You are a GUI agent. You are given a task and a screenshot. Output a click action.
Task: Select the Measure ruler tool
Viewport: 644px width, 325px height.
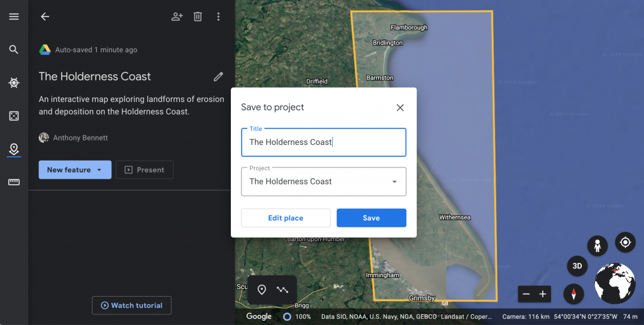click(14, 182)
